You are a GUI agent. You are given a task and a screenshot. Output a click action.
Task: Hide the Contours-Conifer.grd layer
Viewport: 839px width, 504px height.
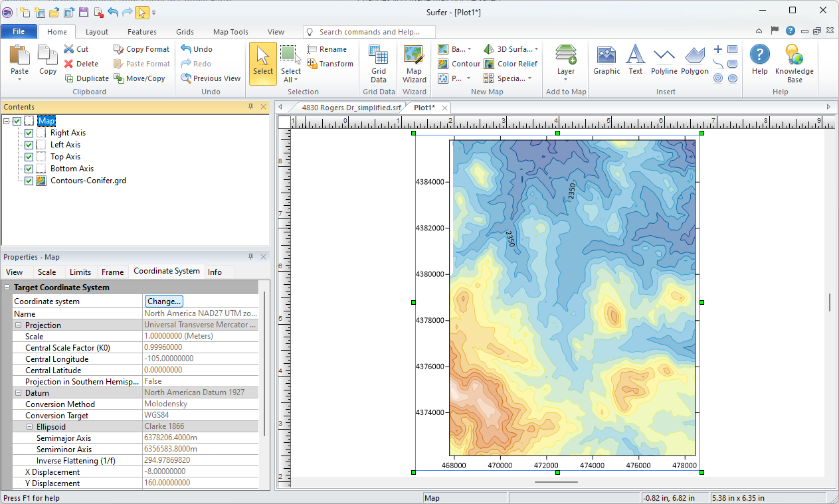tap(29, 181)
